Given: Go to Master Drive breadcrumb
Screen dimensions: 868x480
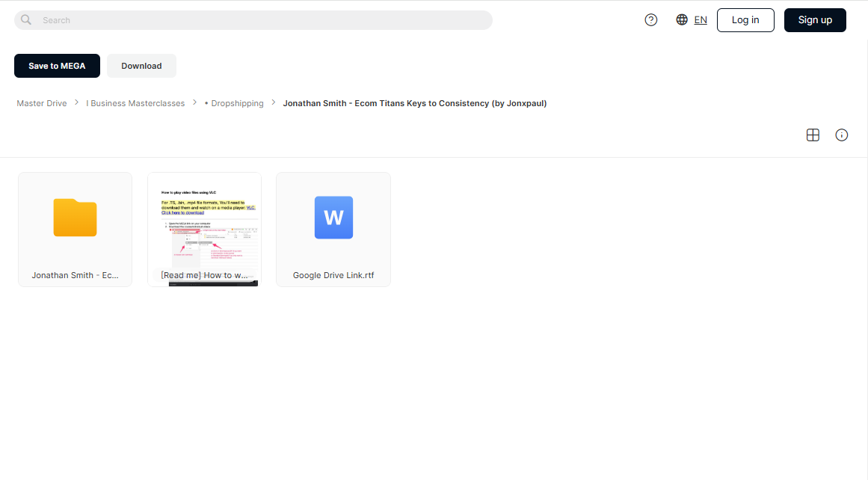Looking at the screenshot, I should pyautogui.click(x=42, y=103).
